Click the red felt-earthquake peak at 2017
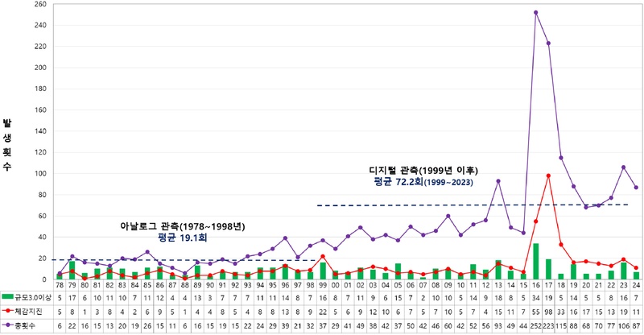This screenshot has height=335, width=644. pos(548,176)
